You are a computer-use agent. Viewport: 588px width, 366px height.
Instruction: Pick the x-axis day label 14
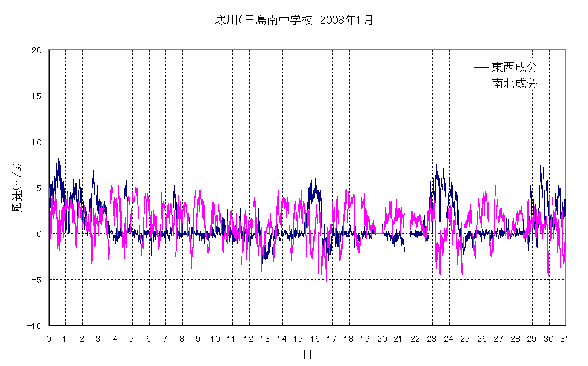tap(282, 339)
